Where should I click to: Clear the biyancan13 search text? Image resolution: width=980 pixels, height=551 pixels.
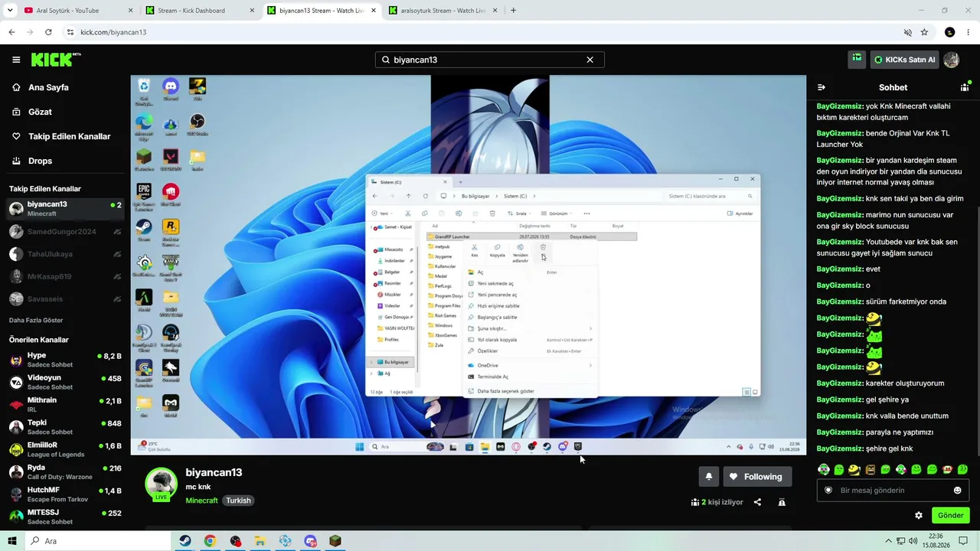[x=590, y=60]
